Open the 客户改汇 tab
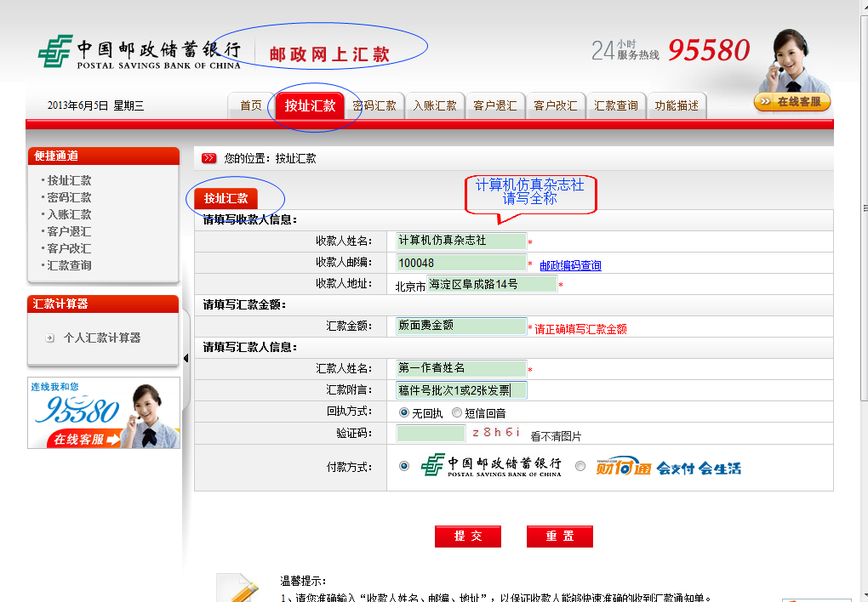The image size is (868, 602). click(x=556, y=105)
